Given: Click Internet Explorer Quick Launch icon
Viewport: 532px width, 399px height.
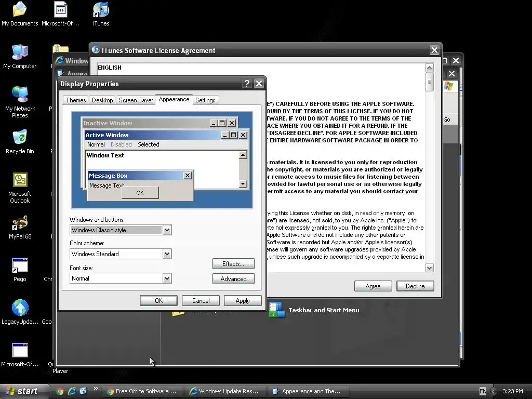Looking at the screenshot, I should (x=72, y=391).
